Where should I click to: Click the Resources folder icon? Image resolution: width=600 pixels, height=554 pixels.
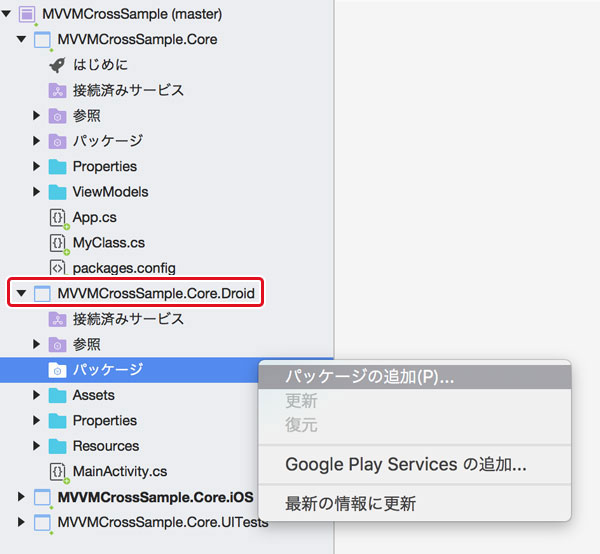(x=57, y=446)
